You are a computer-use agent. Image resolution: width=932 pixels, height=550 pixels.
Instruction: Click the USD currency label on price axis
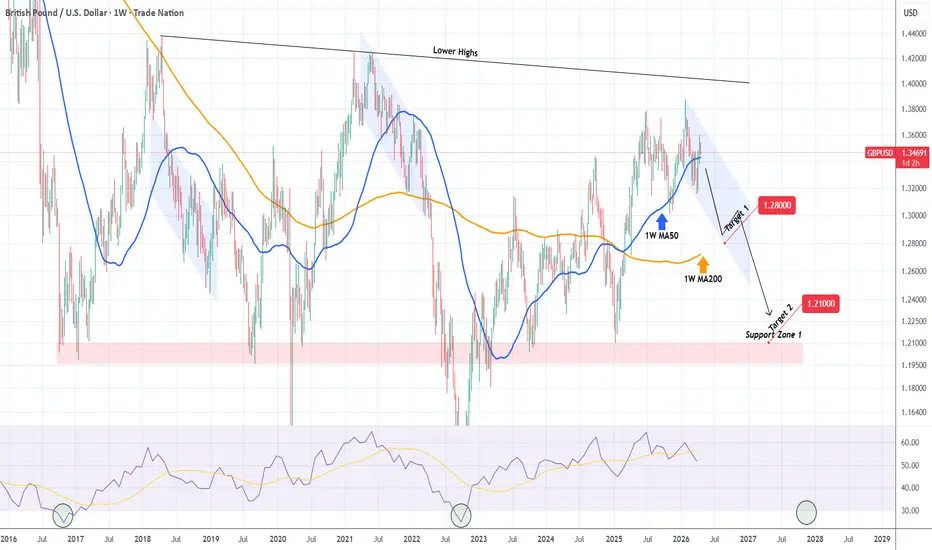tap(910, 12)
